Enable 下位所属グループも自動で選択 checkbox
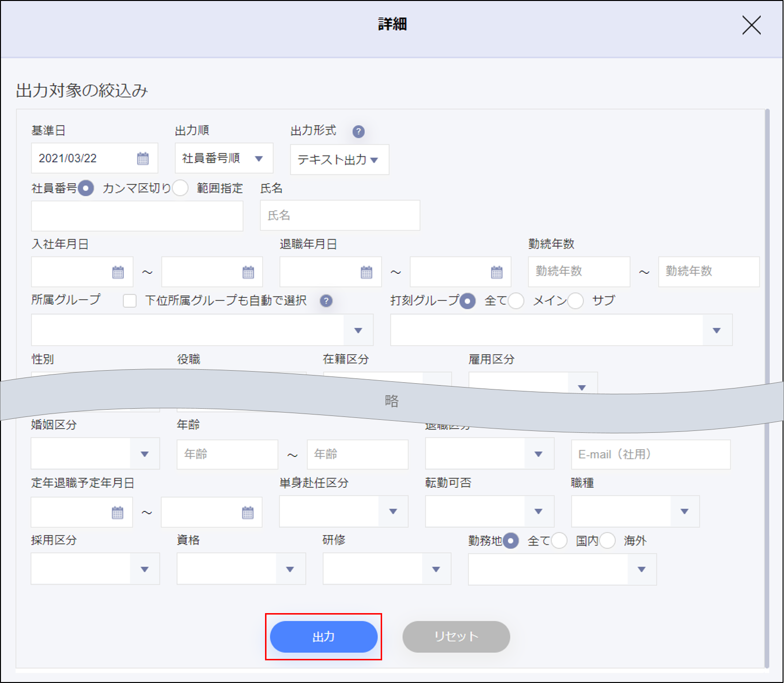Viewport: 784px width, 683px height. [130, 301]
